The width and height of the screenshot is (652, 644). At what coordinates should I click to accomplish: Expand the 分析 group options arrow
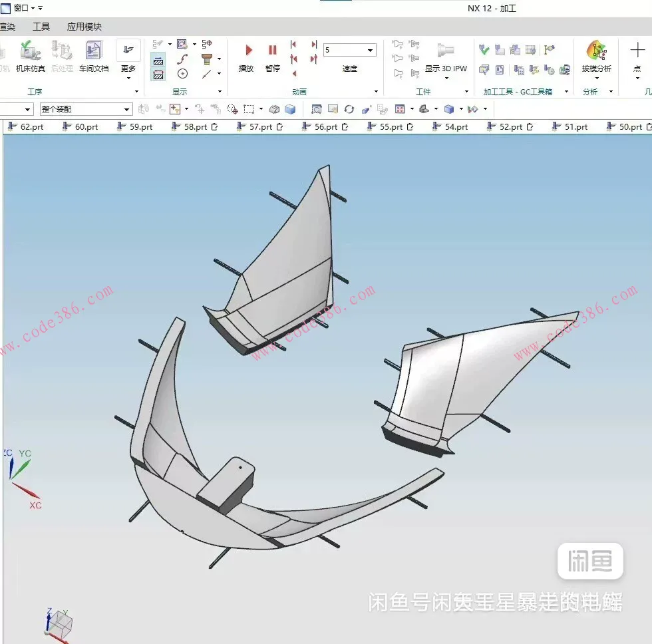click(x=611, y=91)
